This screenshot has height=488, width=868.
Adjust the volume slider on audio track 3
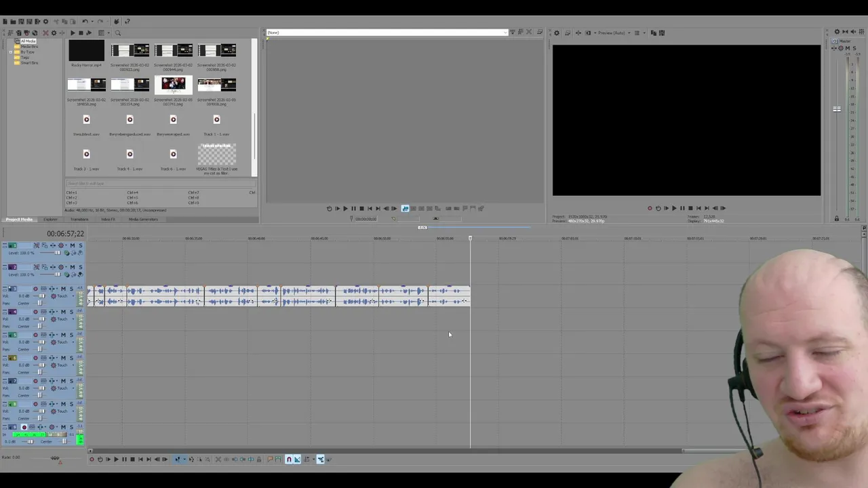41,296
